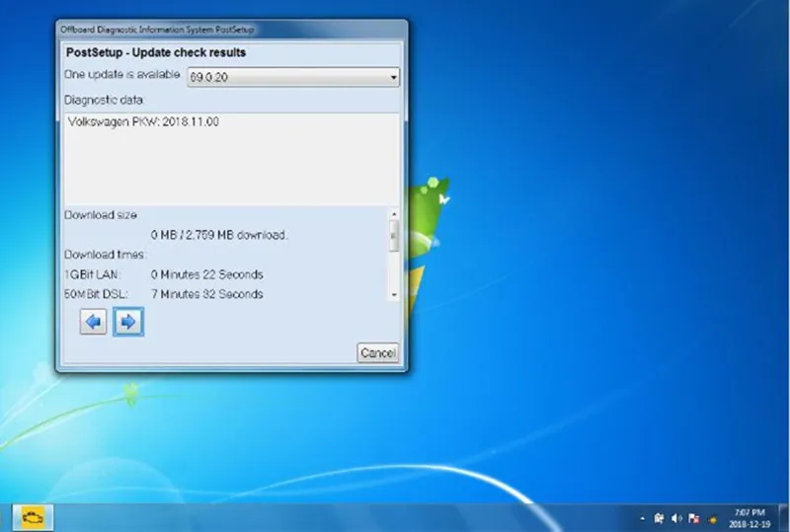Click the '0 MB / 2.759 MB download' text

pyautogui.click(x=219, y=235)
